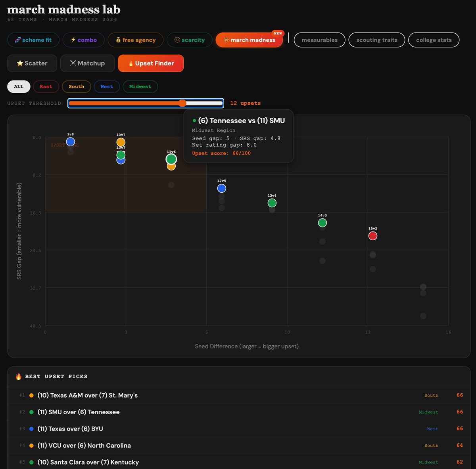Enable the Midwest region filter
Screen dimensions: 476x469
point(140,86)
